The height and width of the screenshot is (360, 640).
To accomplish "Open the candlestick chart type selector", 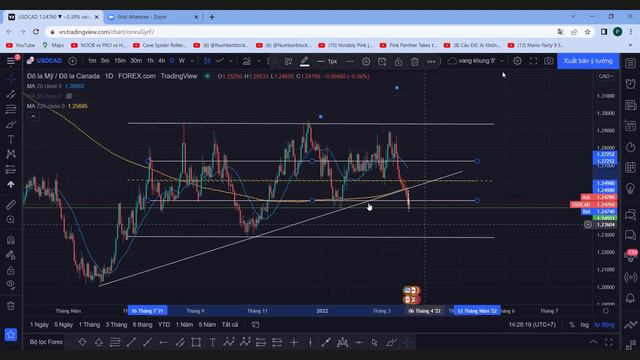I will coord(207,61).
